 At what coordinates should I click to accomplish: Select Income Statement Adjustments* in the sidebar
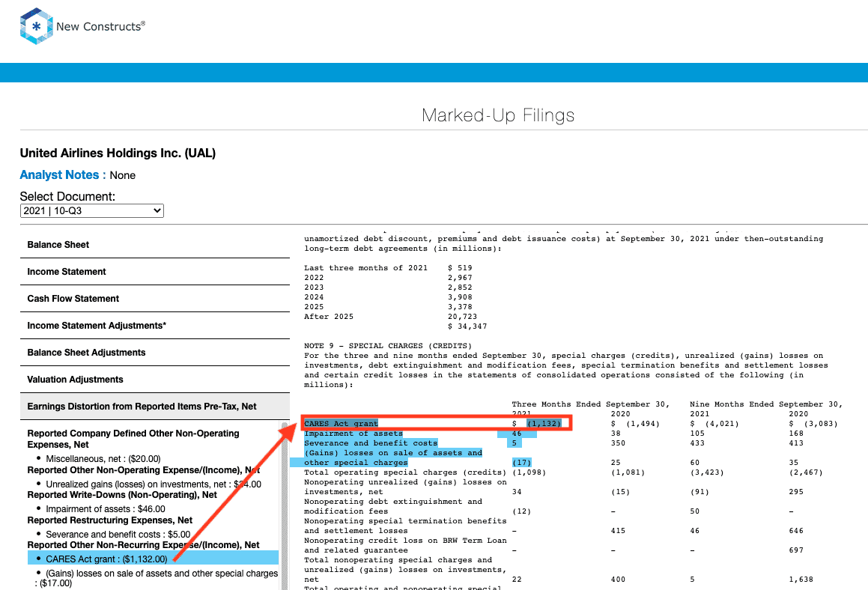(155, 326)
